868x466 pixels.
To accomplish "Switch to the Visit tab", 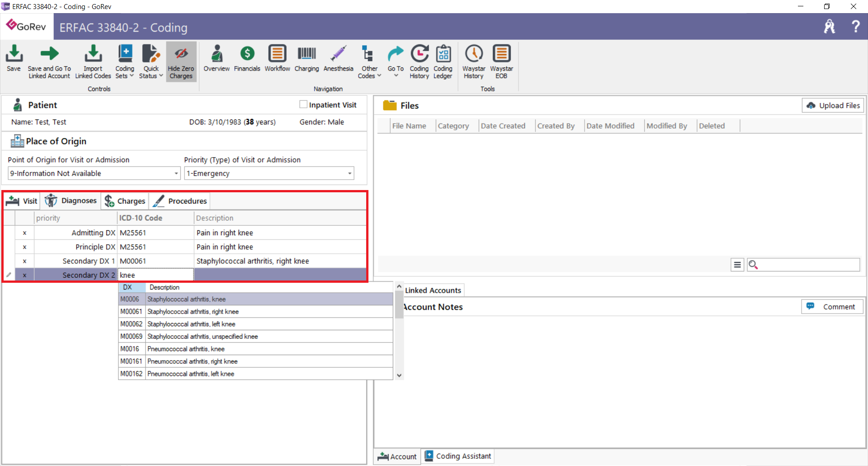I will pyautogui.click(x=22, y=201).
